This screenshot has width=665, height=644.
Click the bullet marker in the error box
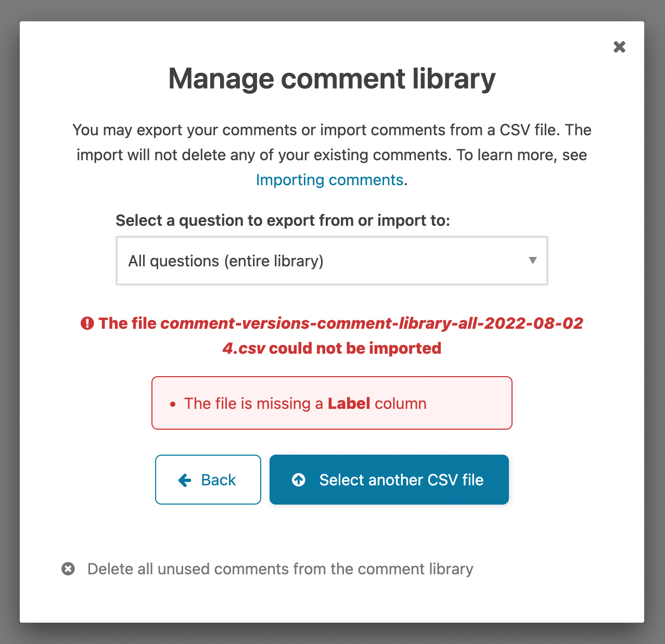pos(173,404)
